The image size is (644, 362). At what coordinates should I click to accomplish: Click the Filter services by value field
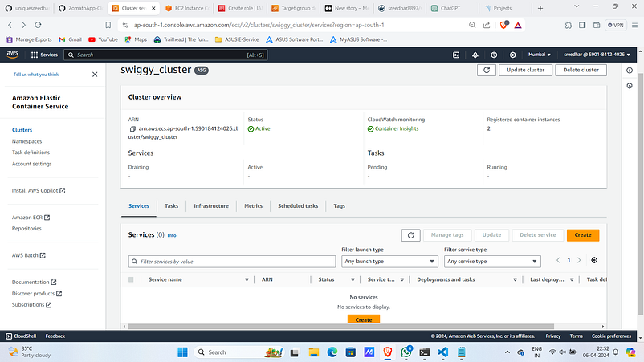(232, 262)
